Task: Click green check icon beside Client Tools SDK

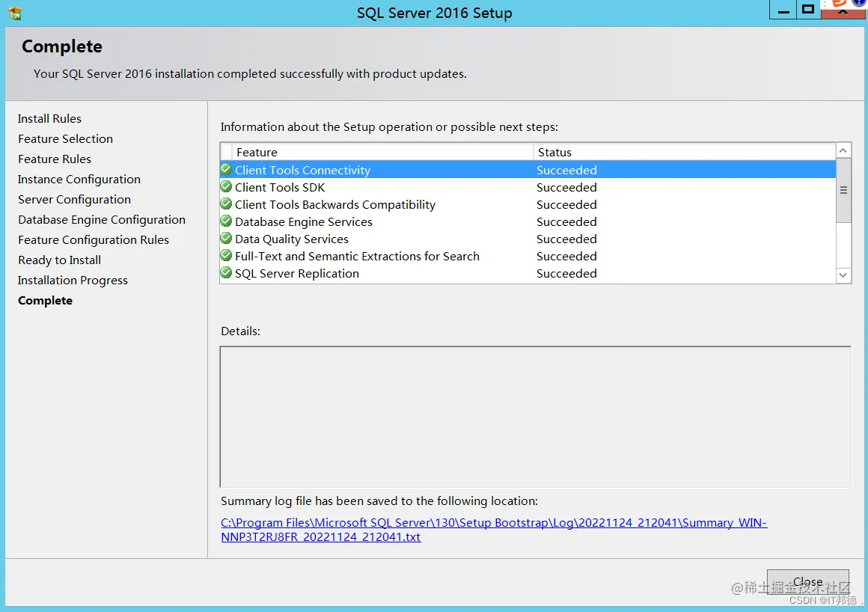Action: pyautogui.click(x=226, y=186)
